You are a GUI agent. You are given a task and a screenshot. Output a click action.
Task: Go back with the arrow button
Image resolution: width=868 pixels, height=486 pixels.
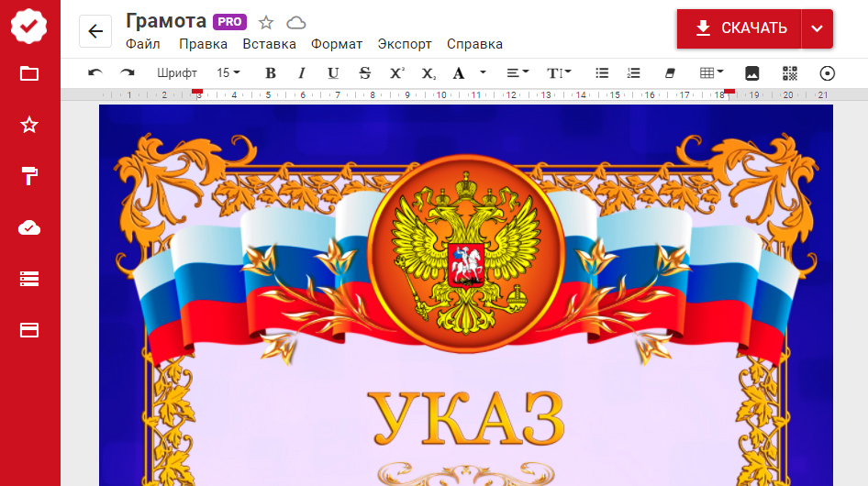click(95, 31)
